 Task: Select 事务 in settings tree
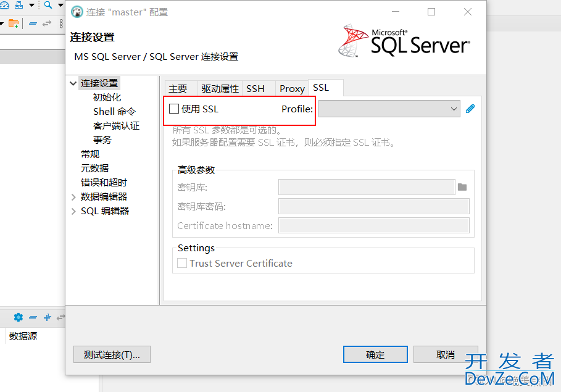[x=102, y=140]
